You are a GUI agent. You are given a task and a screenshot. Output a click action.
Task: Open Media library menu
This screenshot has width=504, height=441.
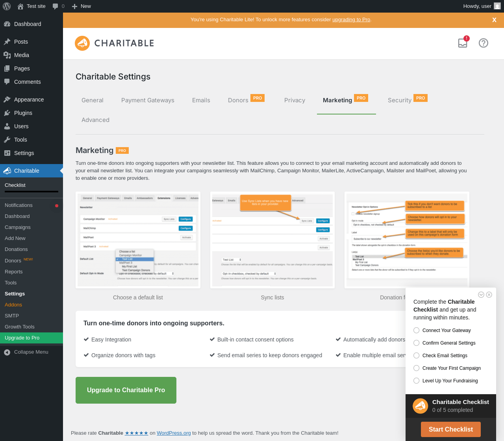point(31,55)
